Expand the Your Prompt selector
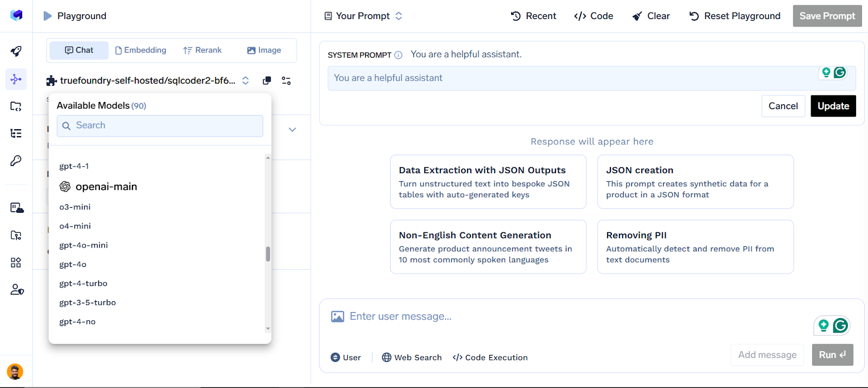This screenshot has width=868, height=388. pos(363,16)
